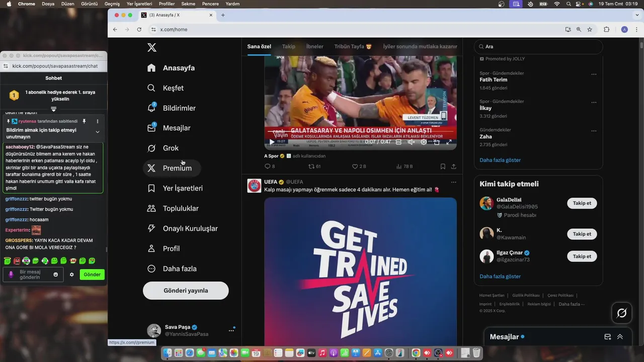Click the Gönderi yayınla button
The width and height of the screenshot is (644, 362).
tap(186, 291)
